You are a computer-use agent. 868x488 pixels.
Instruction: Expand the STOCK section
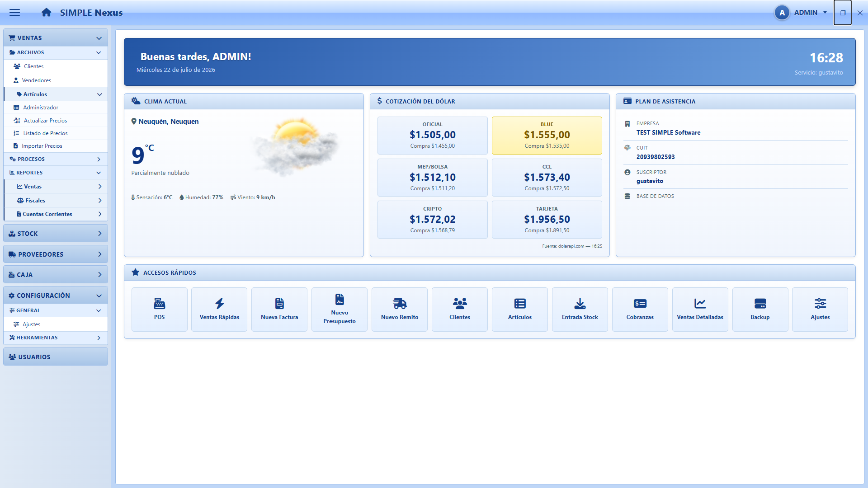[x=56, y=234]
